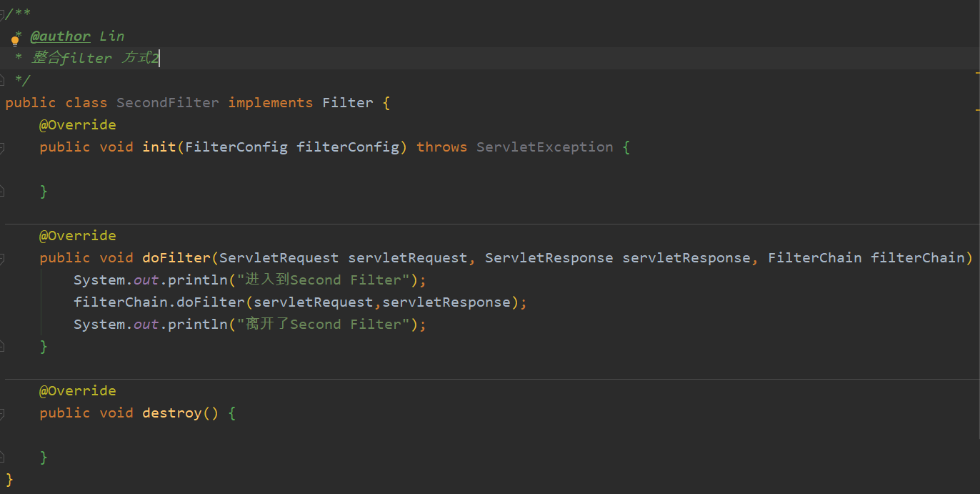Viewport: 980px width, 494px height.
Task: Click the ServletResponse parameter type
Action: (x=549, y=258)
